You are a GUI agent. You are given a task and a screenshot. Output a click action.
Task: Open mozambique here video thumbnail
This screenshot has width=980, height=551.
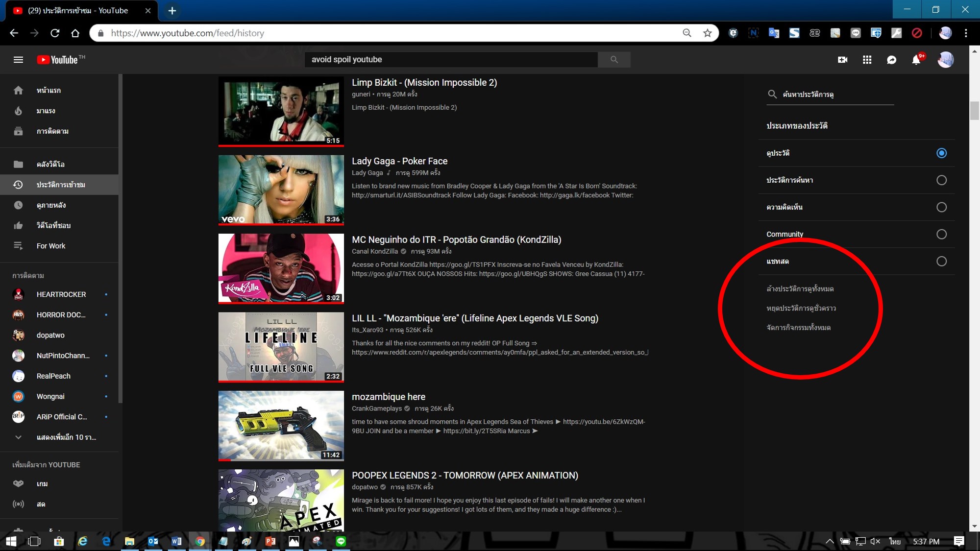281,426
